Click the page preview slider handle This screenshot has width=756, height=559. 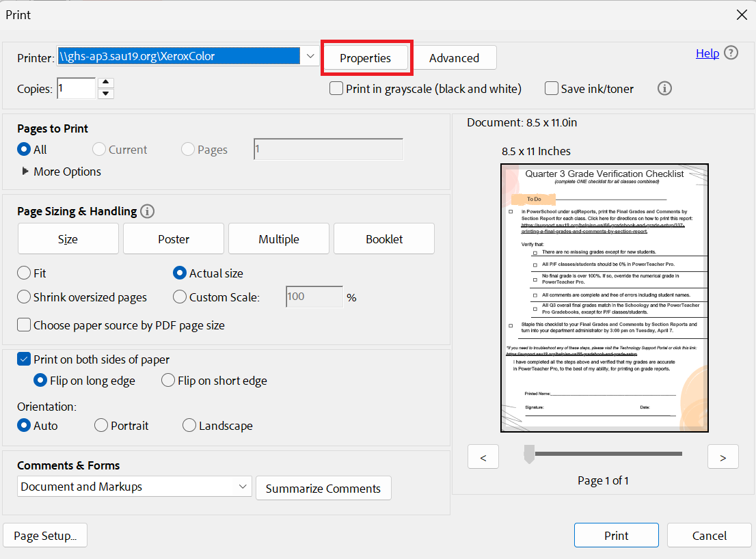tap(529, 454)
